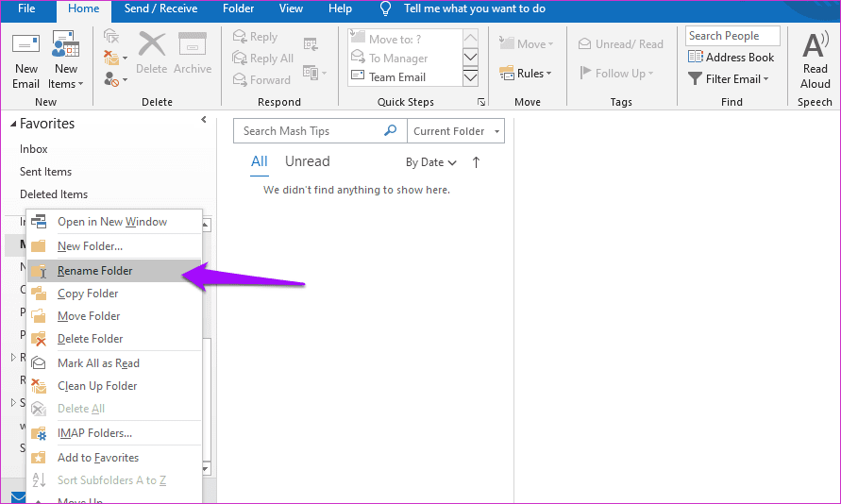Expand the Current Folder search scope dropdown
Image resolution: width=841 pixels, height=504 pixels.
[457, 131]
